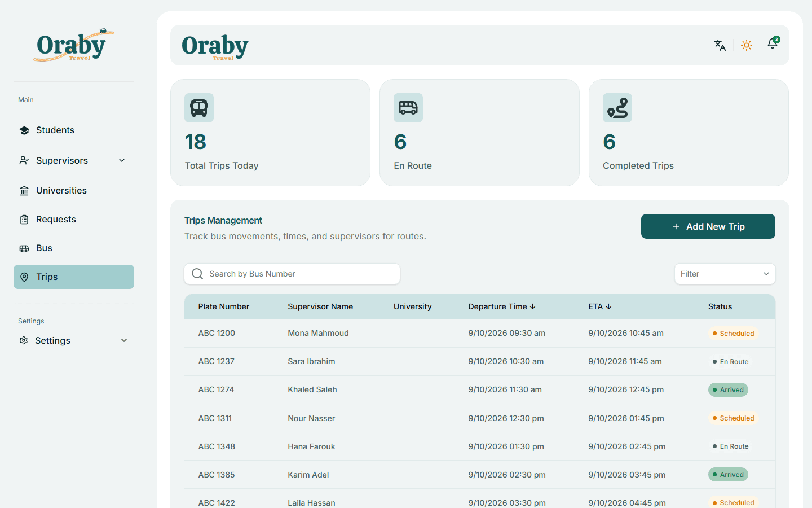Click ETA 9/10/2026 12:45 pm
Image resolution: width=812 pixels, height=508 pixels.
626,389
